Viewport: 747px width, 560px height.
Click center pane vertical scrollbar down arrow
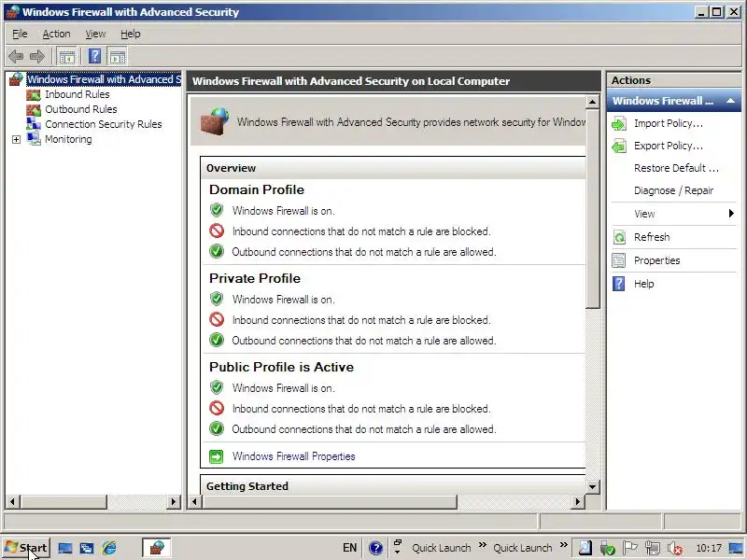point(592,486)
